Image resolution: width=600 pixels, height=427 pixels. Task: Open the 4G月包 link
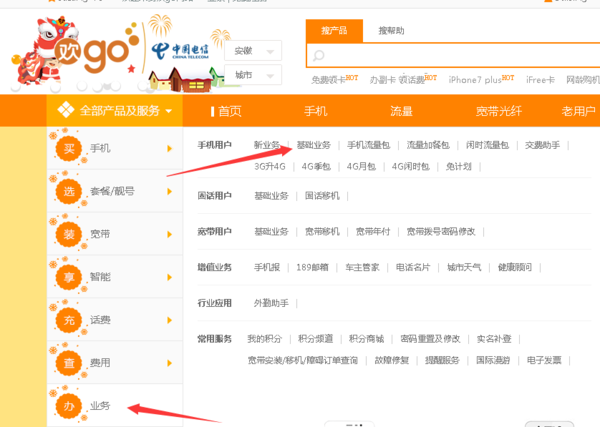pyautogui.click(x=361, y=166)
